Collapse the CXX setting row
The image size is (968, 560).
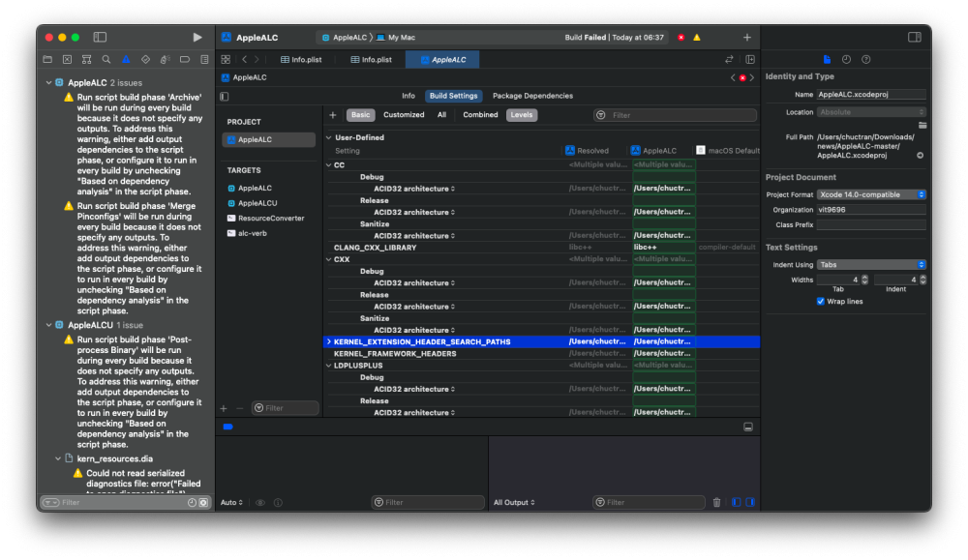(329, 259)
